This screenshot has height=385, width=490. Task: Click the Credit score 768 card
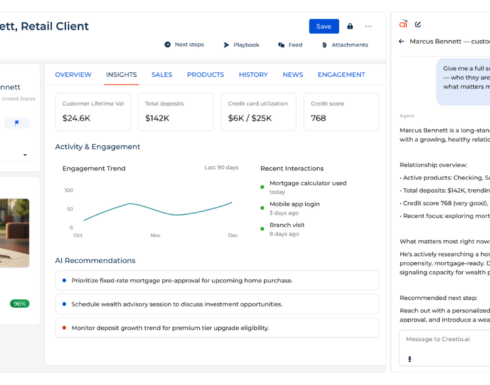coord(341,112)
